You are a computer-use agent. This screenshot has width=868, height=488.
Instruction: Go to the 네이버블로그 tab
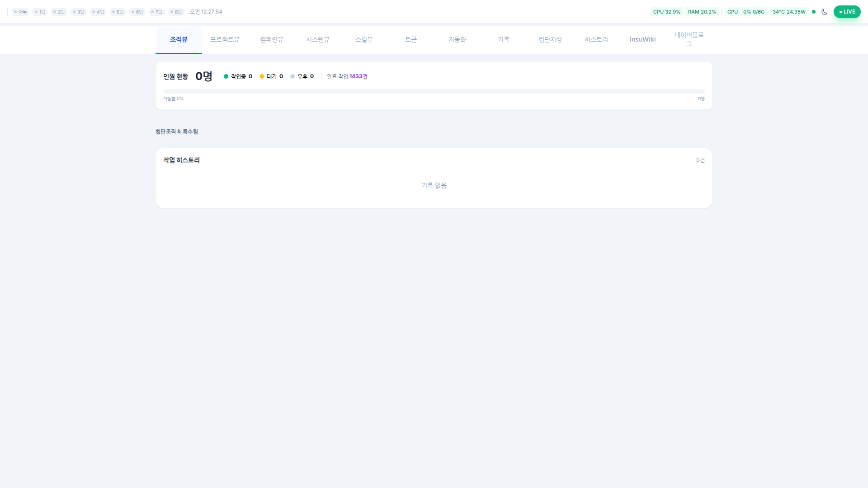[689, 39]
